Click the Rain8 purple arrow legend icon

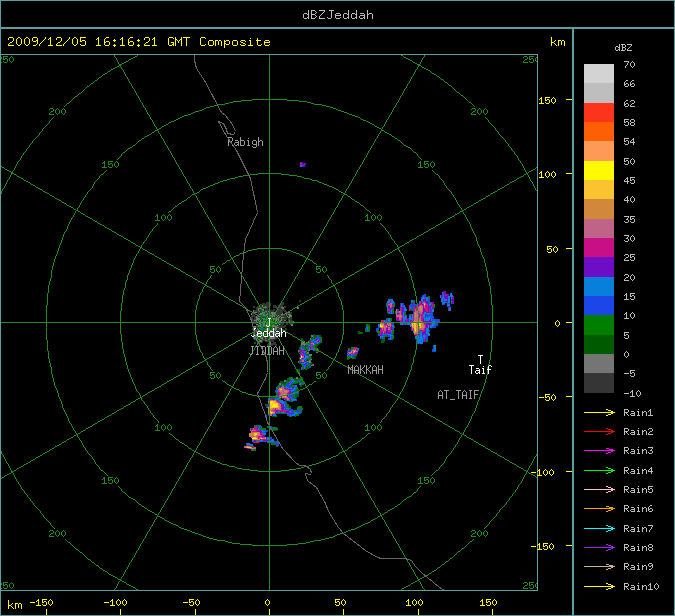point(599,548)
